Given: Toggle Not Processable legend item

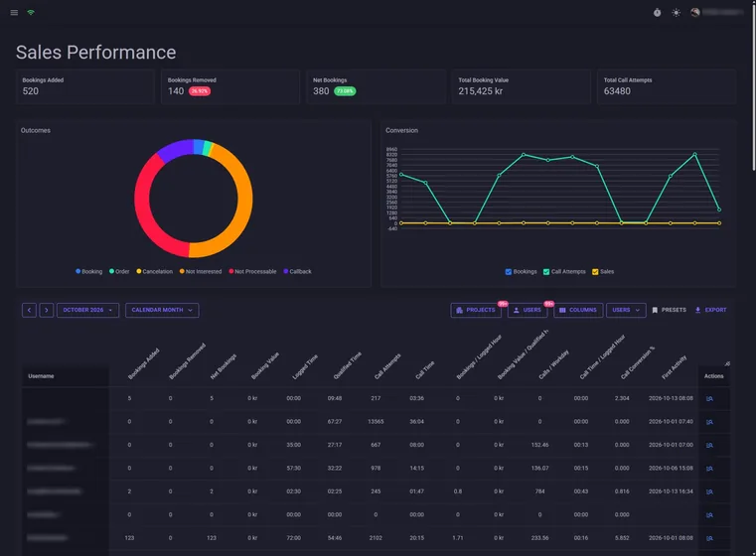Looking at the screenshot, I should click(x=252, y=271).
